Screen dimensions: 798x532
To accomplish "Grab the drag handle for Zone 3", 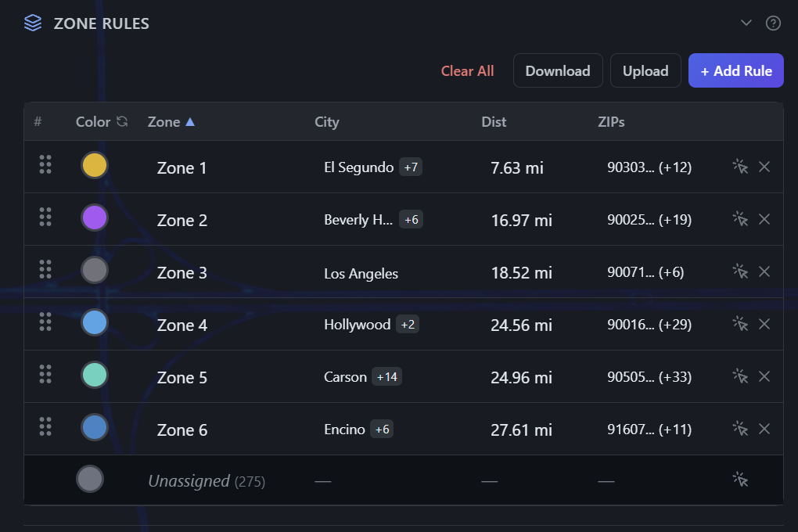I will click(x=45, y=269).
